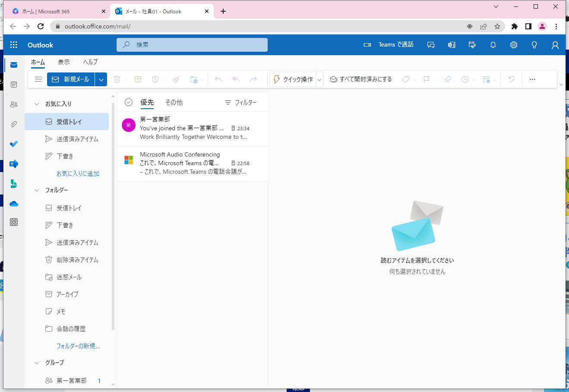Open the Microsoft Audio Conferencing email

[193, 164]
